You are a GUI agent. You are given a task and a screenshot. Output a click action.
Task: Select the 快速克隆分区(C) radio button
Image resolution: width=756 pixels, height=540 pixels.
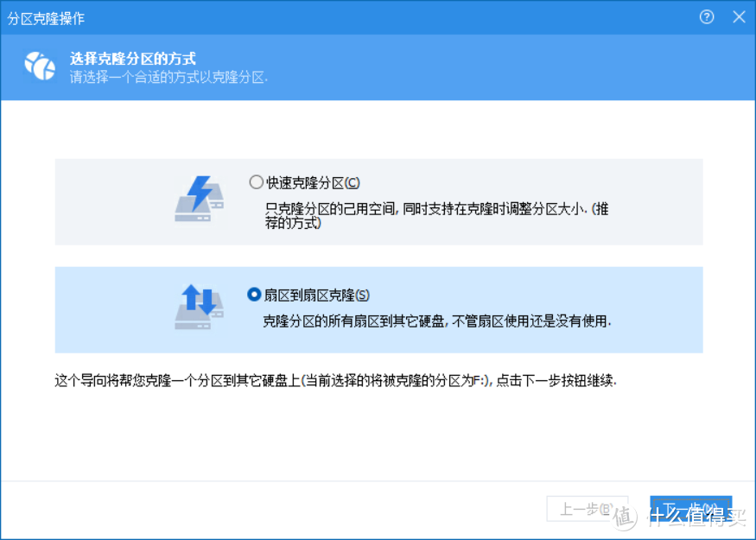click(256, 182)
